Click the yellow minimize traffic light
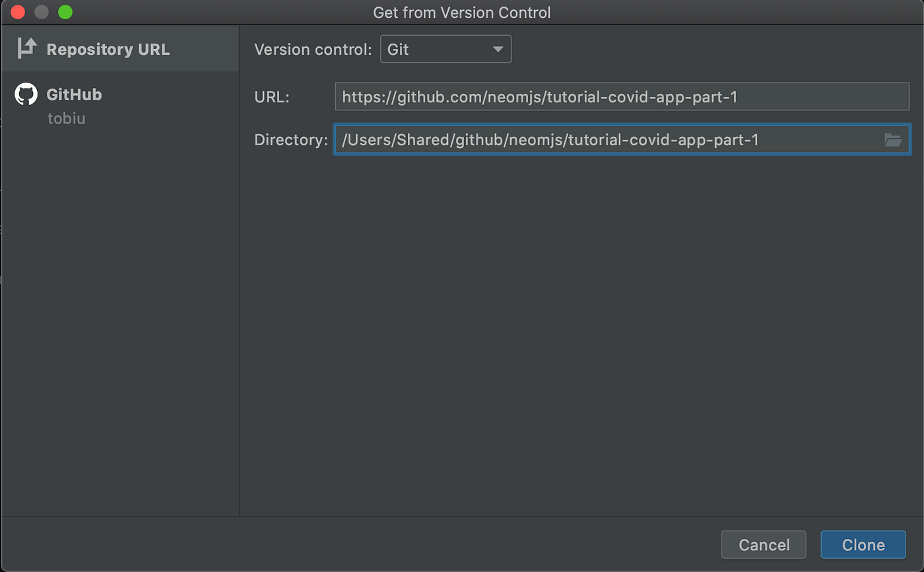Screen dimensions: 924x572 click(41, 12)
